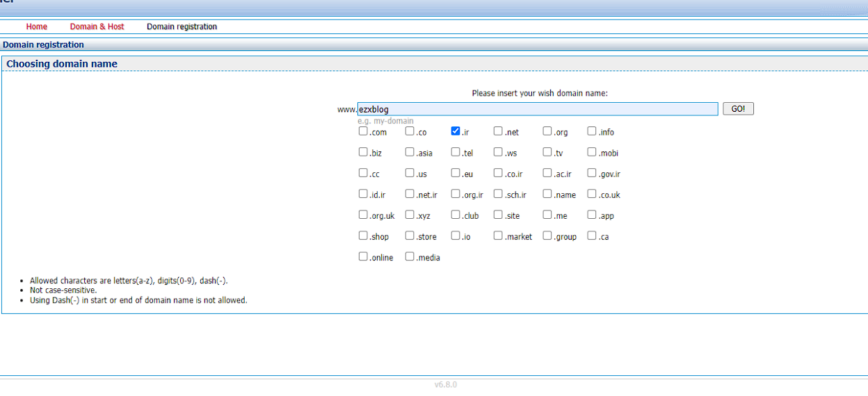Enable the .com checkbox
Screen dimensions: 868x396
click(363, 131)
